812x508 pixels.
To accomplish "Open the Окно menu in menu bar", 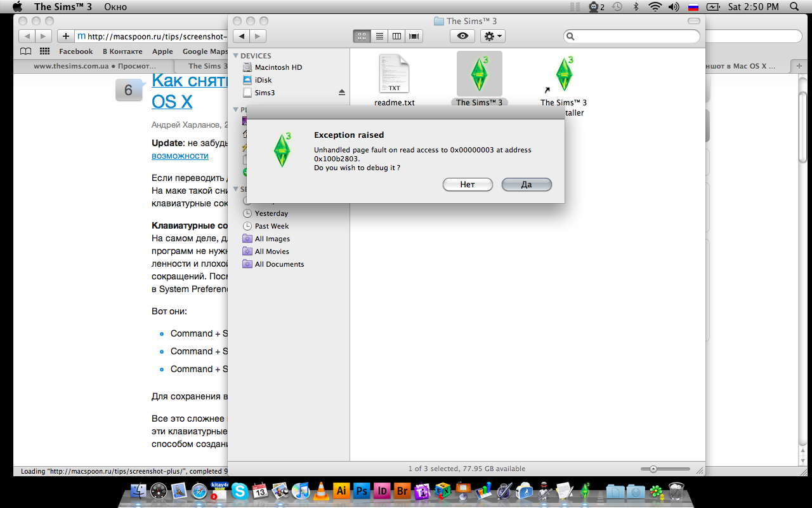I will point(115,7).
